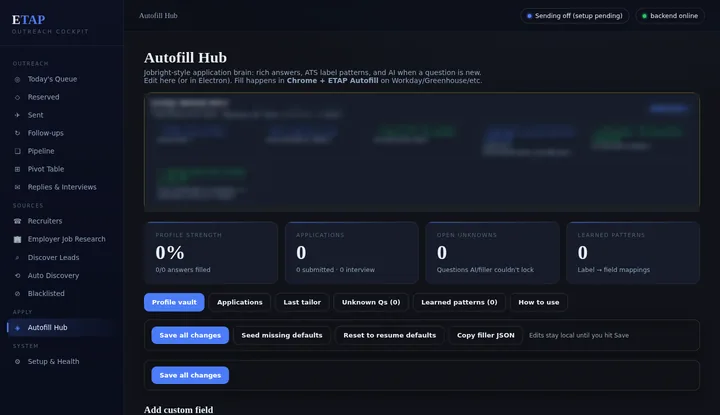This screenshot has height=415, width=720.
Task: Click the lower Save all changes button
Action: coord(190,375)
